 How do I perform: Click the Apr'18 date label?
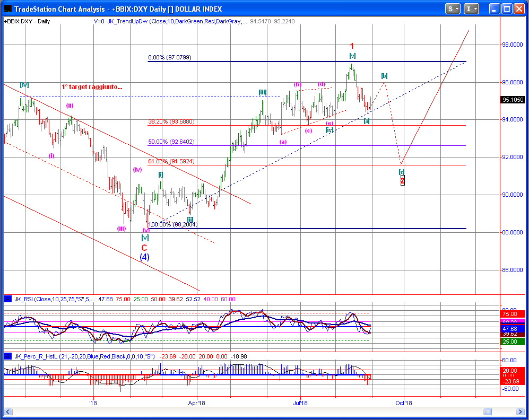197,403
